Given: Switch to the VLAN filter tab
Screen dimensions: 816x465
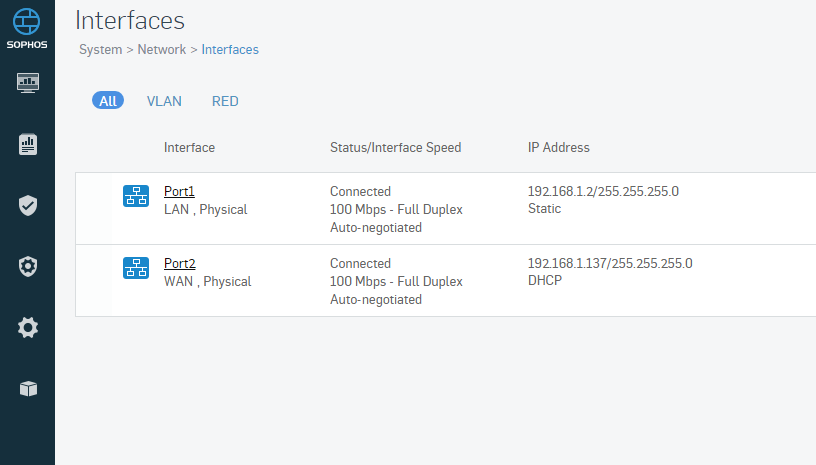Looking at the screenshot, I should coord(164,101).
